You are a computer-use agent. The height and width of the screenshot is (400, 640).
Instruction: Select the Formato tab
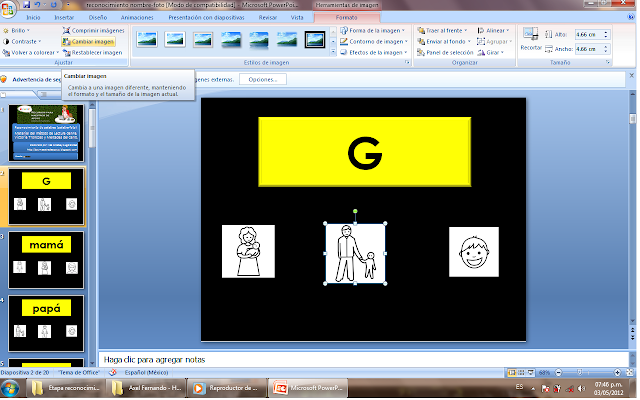(x=347, y=18)
